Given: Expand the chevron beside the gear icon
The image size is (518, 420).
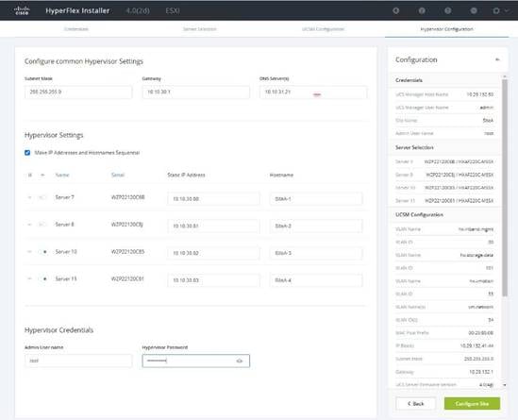Looking at the screenshot, I should pos(506,10).
